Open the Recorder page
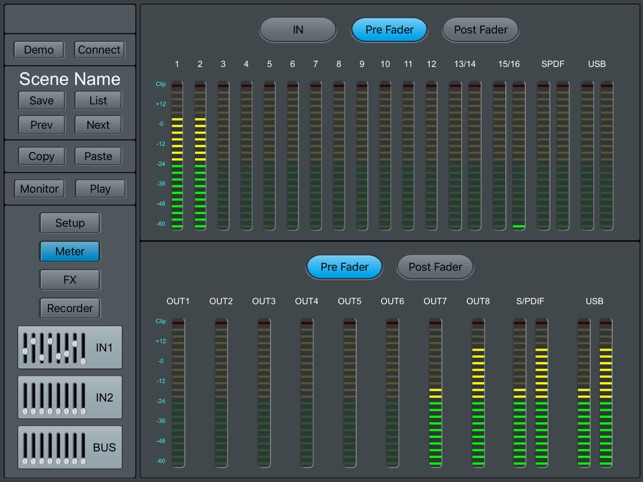The image size is (643, 482). tap(70, 308)
